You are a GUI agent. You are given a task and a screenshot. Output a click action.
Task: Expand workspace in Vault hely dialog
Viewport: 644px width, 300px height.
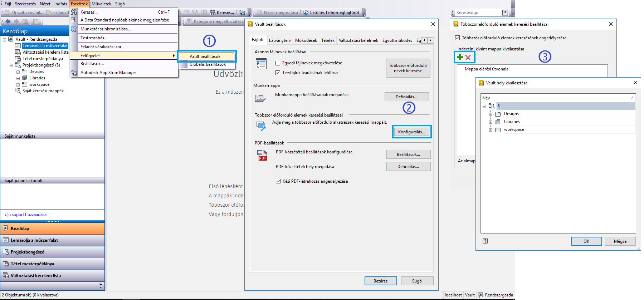tap(491, 130)
